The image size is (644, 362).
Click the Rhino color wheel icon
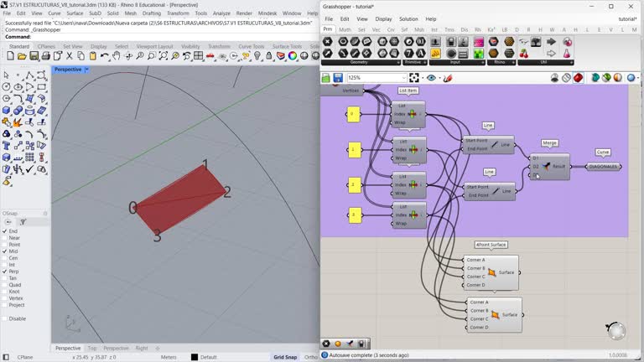293,56
